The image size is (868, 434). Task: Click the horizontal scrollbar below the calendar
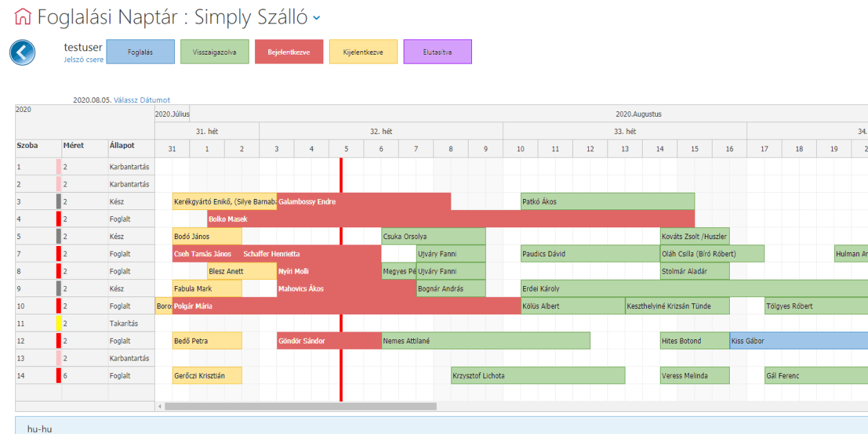pyautogui.click(x=301, y=406)
